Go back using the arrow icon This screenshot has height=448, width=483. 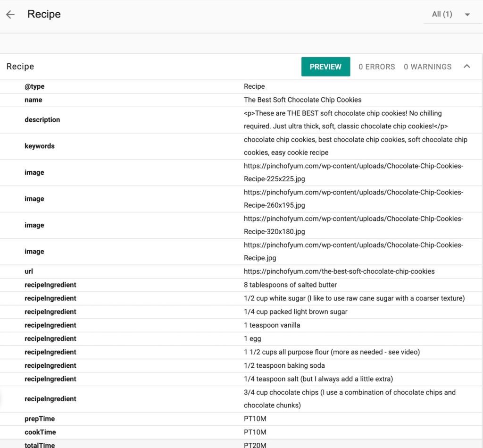10,15
